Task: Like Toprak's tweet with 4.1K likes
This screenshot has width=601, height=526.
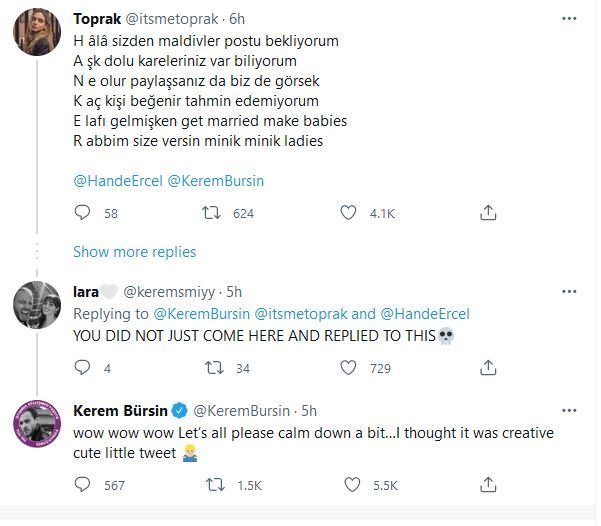Action: pos(348,213)
